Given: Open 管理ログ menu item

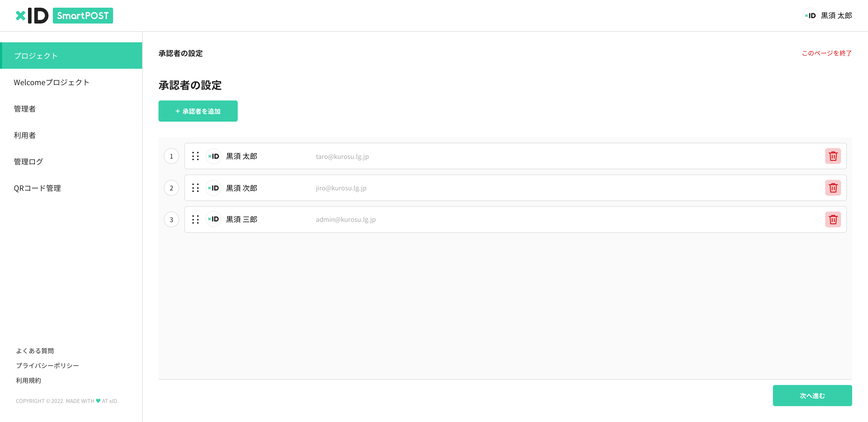Looking at the screenshot, I should pos(28,162).
